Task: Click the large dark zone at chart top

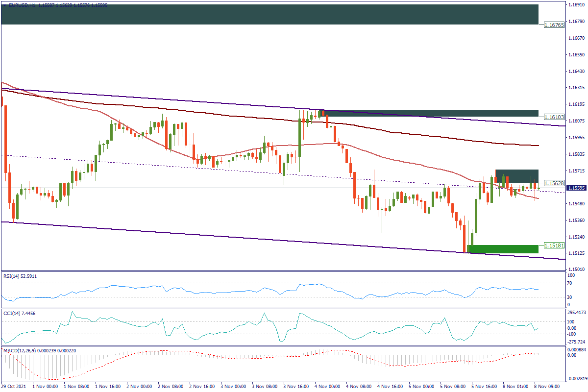Action: (269, 14)
